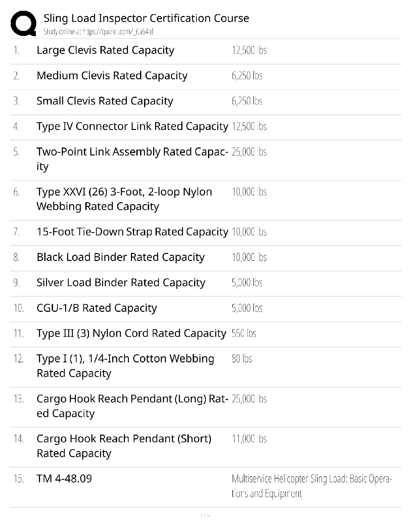Click the CGU-1/B Rated Capacity term
This screenshot has height=532, width=411.
[x=97, y=308]
